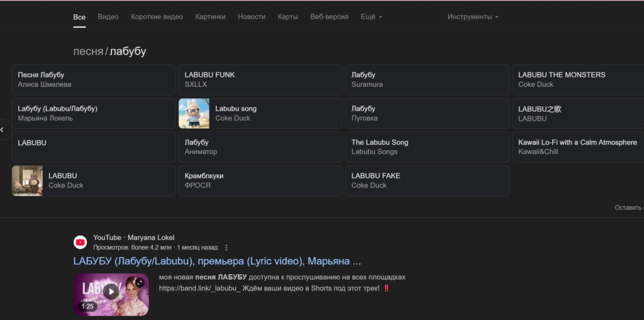Open the three-dot menu beside '1 месяц назад'
This screenshot has height=320, width=644.
tap(226, 248)
